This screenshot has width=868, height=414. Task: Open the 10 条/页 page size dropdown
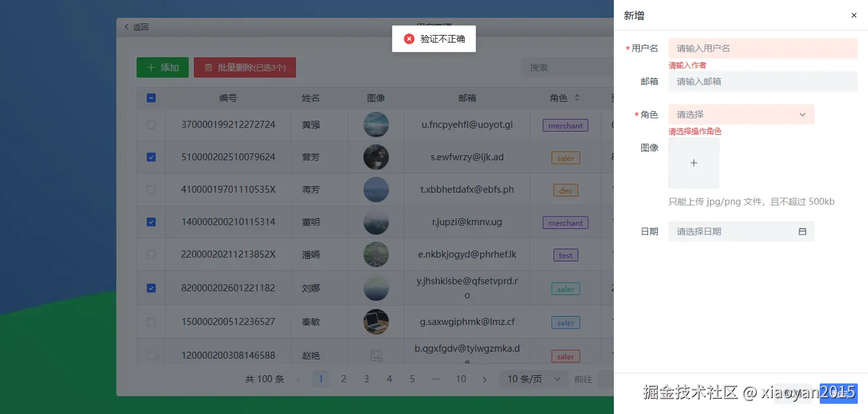(534, 379)
